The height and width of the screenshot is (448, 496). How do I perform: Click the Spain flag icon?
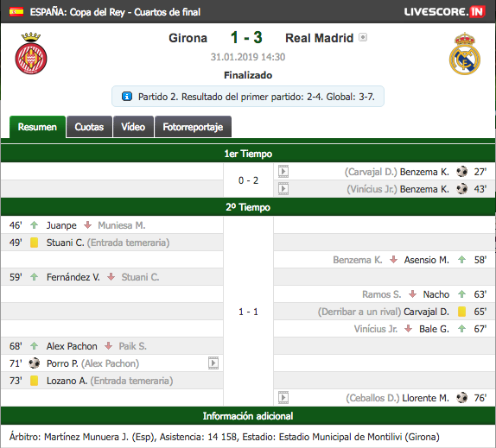[x=16, y=12]
